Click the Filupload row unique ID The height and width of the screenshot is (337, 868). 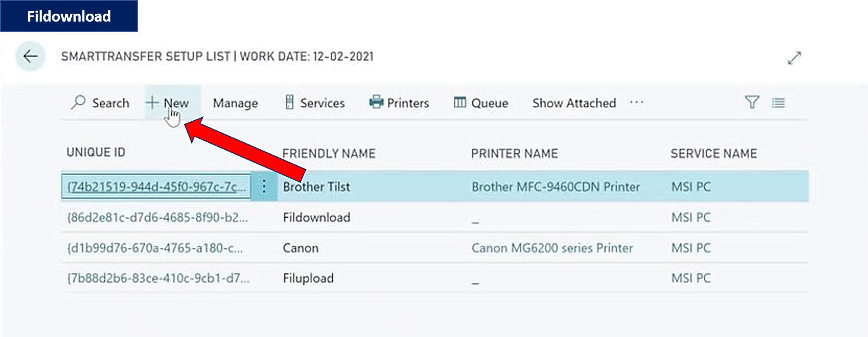tap(157, 278)
